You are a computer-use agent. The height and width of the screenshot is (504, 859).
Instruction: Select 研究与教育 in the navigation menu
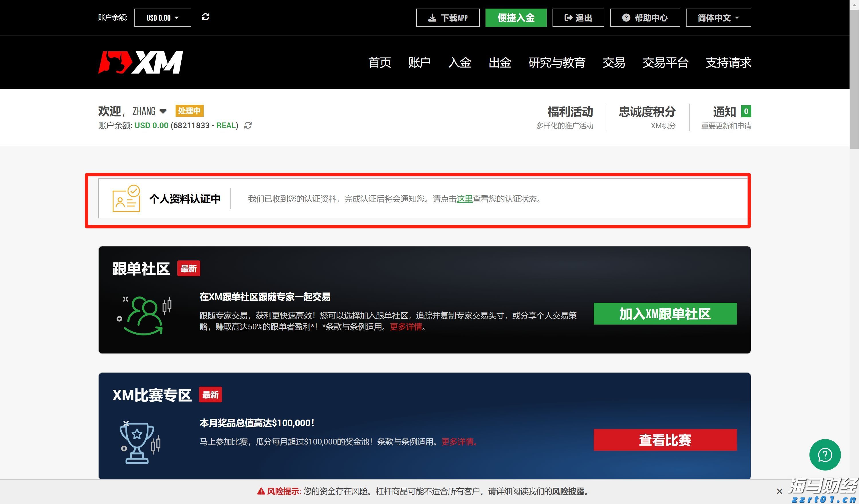click(x=557, y=63)
